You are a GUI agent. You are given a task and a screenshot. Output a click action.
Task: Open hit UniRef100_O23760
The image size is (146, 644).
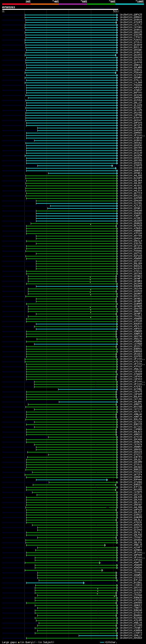131,75
